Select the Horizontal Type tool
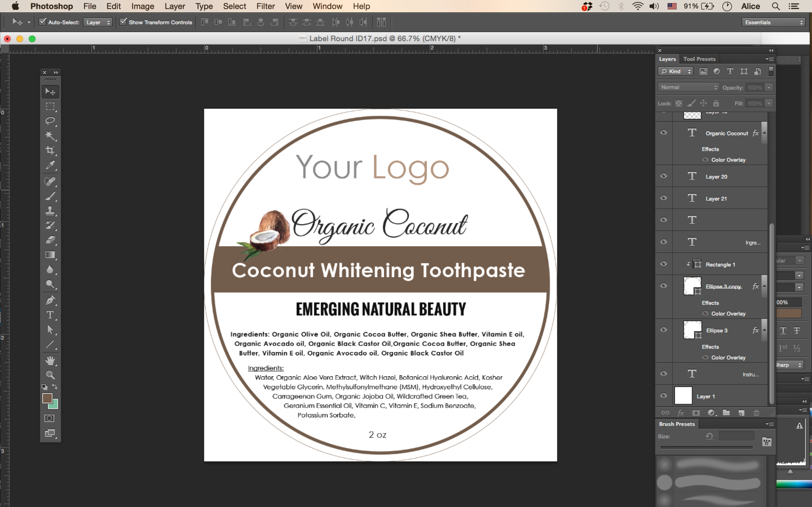812x507 pixels. click(50, 315)
